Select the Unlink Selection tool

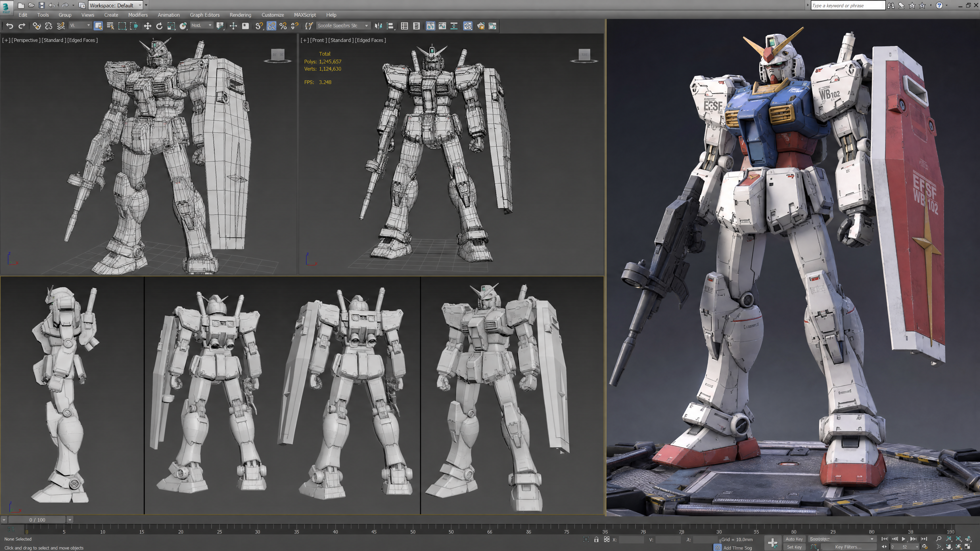tap(48, 26)
